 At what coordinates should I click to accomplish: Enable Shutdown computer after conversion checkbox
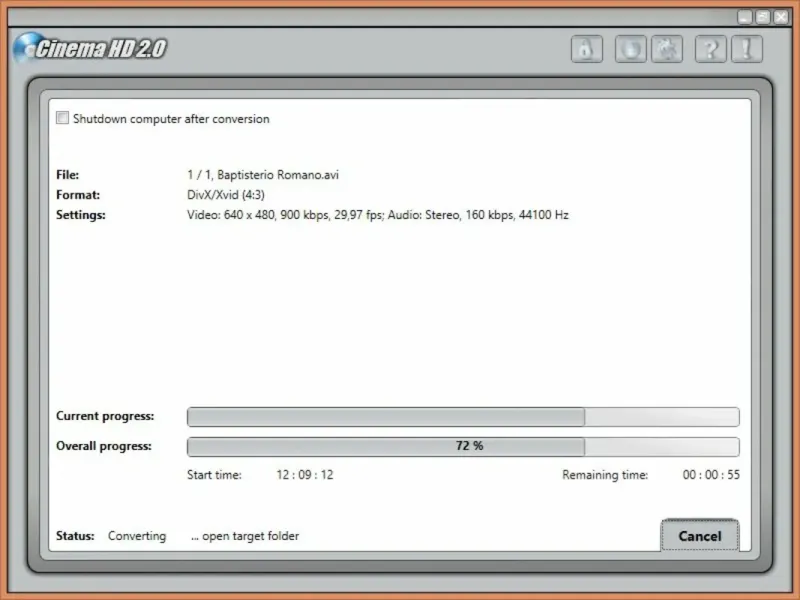(x=62, y=118)
